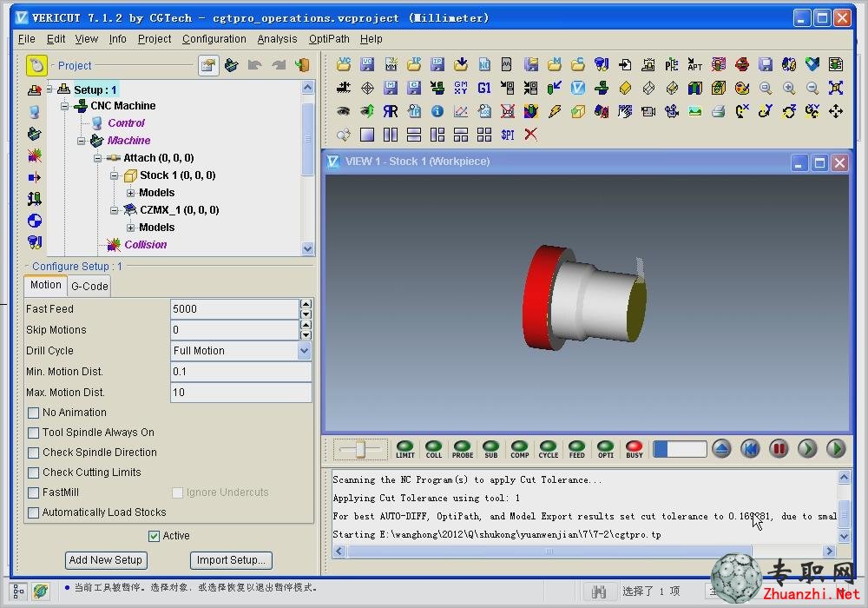Select the single view layout icon
The width and height of the screenshot is (868, 608).
pyautogui.click(x=367, y=135)
